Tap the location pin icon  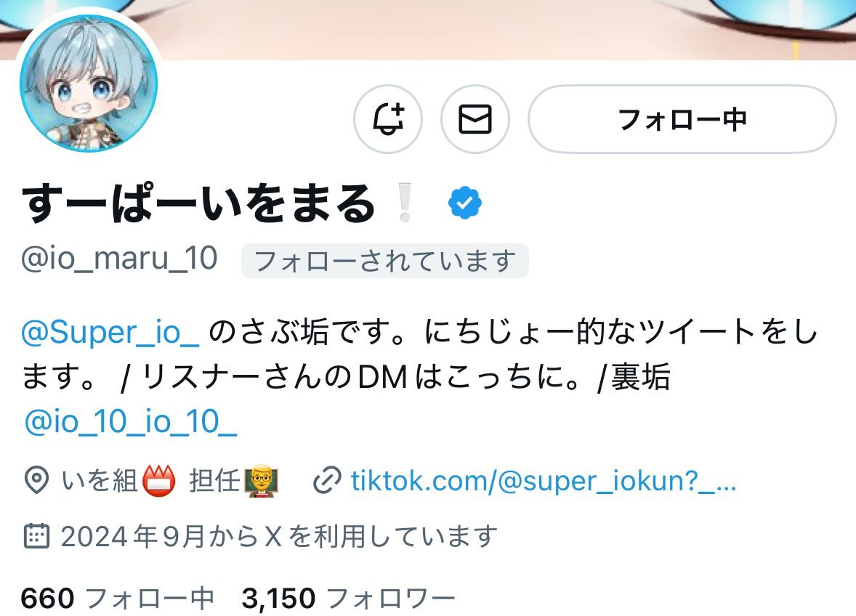(x=36, y=481)
